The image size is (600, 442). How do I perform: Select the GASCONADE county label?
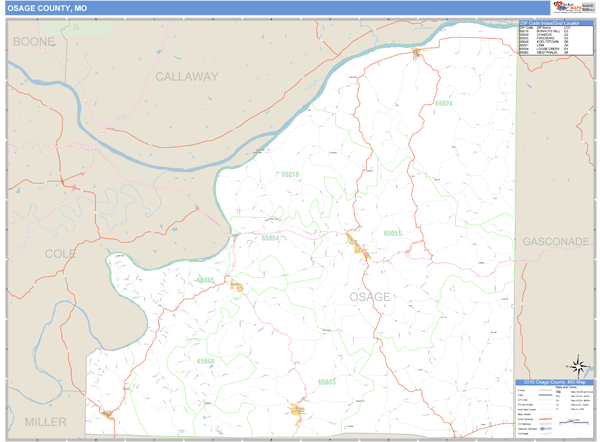[x=555, y=242]
